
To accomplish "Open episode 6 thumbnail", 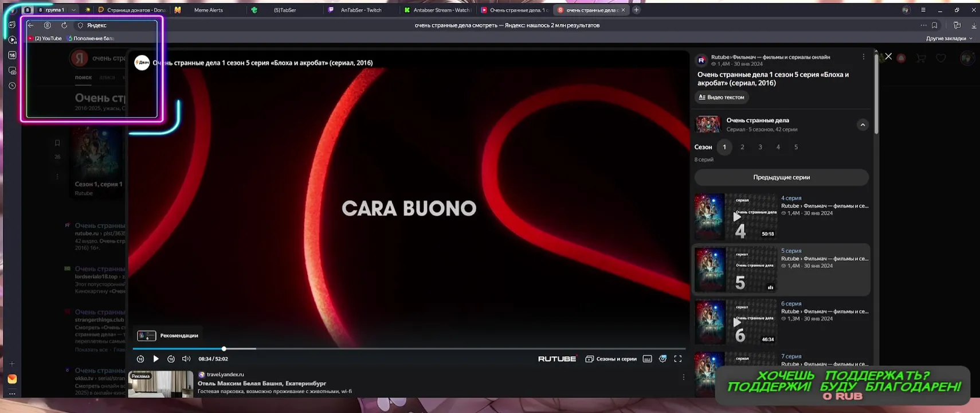I will coord(736,322).
